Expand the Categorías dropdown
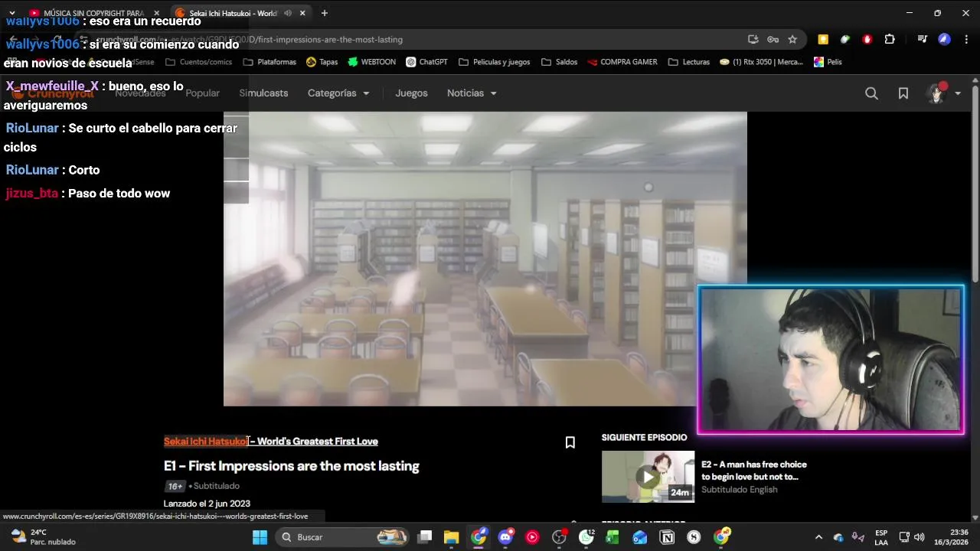This screenshot has width=980, height=551. click(338, 93)
